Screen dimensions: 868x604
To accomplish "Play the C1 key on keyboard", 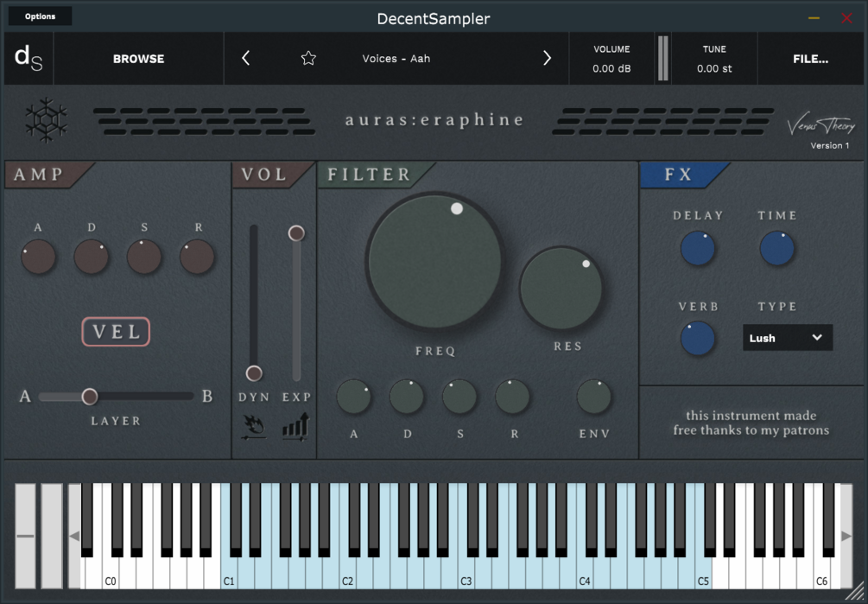I will (229, 573).
